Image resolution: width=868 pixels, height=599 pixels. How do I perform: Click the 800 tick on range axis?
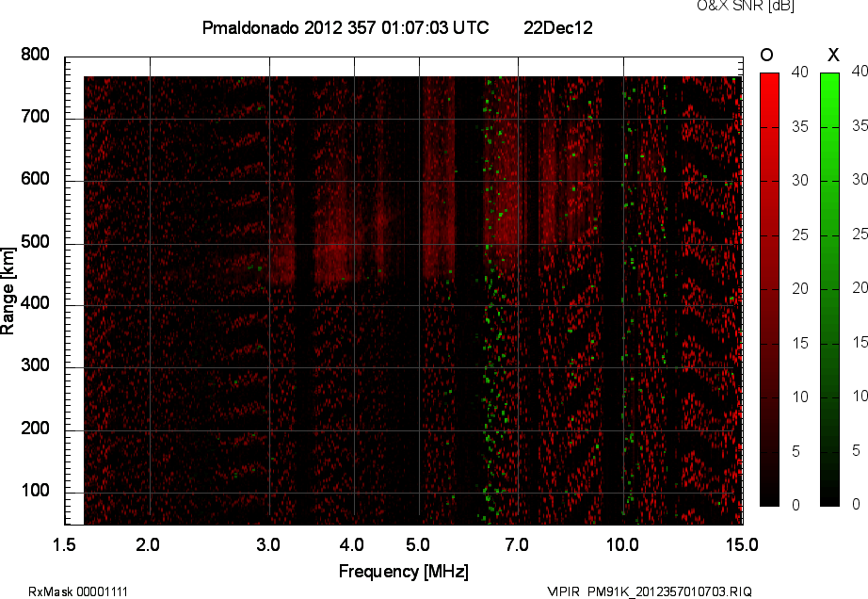click(36, 56)
